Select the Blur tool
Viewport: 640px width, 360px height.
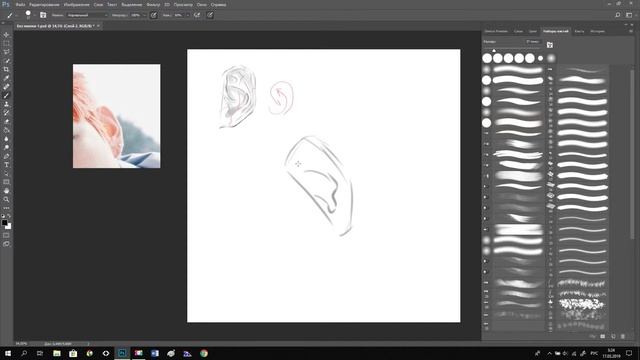(x=6, y=139)
